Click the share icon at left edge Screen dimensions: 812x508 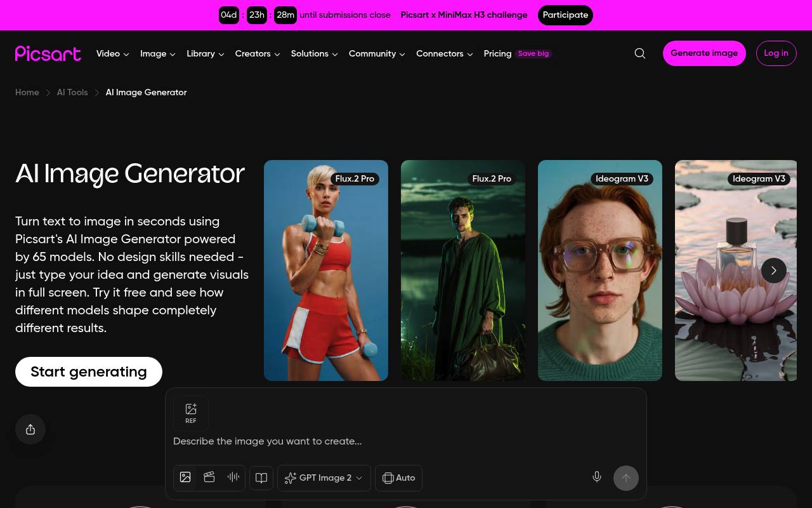(x=30, y=429)
